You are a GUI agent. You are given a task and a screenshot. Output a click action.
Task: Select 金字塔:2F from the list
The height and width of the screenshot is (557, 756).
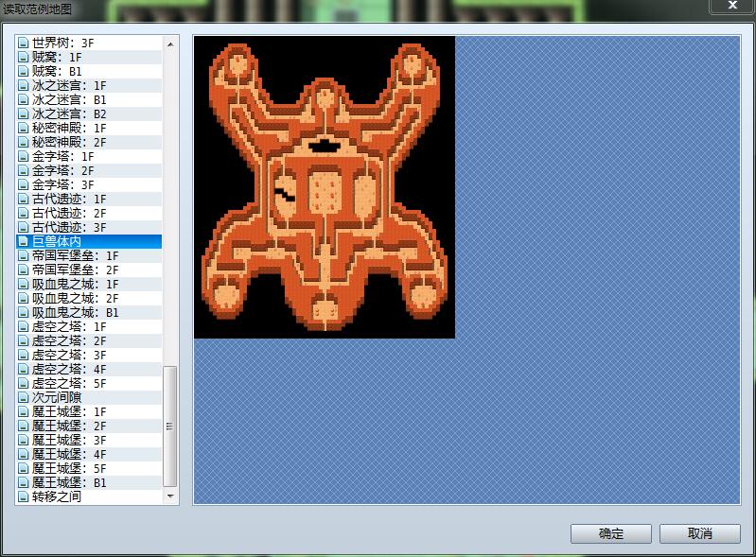tap(89, 170)
